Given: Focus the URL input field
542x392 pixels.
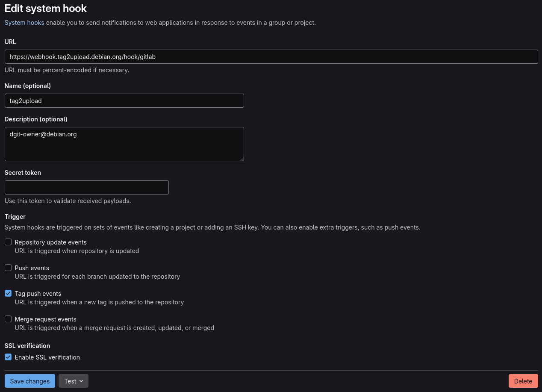Looking at the screenshot, I should click(x=271, y=56).
